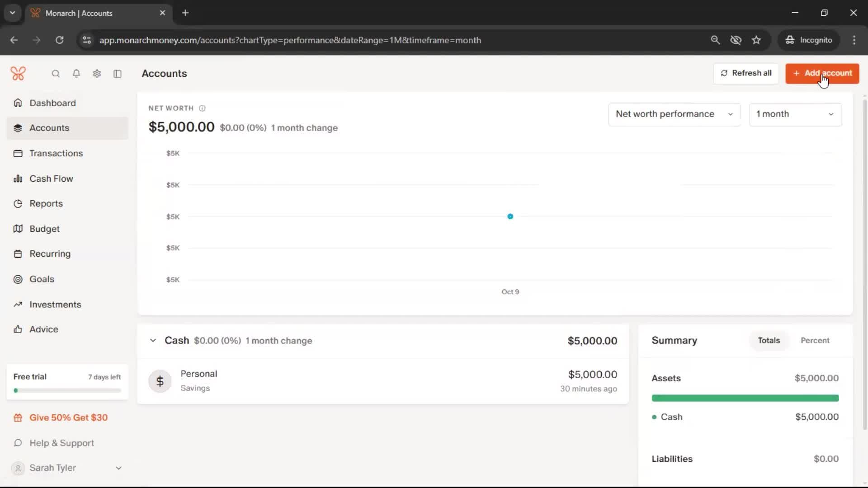Viewport: 868px width, 488px height.
Task: Open Cash Flow sidebar item
Action: pos(51,178)
